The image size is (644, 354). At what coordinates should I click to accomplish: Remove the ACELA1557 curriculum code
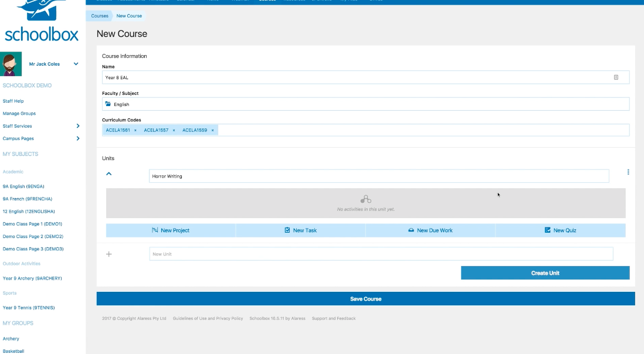[x=174, y=130]
